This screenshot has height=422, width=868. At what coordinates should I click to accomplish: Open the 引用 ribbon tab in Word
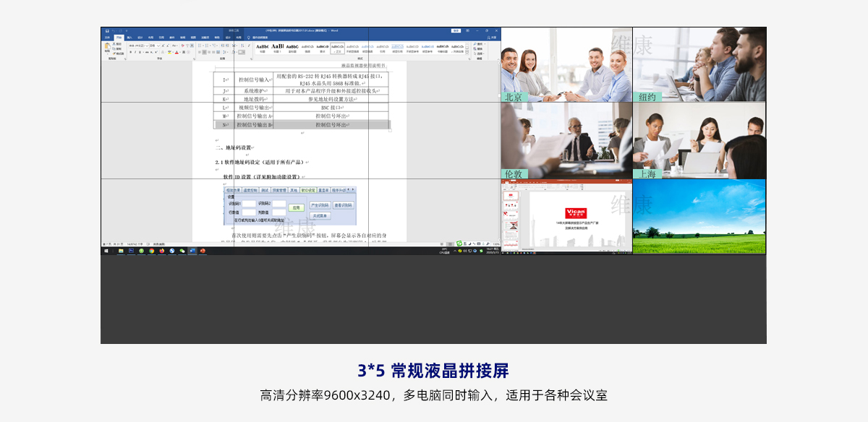161,38
